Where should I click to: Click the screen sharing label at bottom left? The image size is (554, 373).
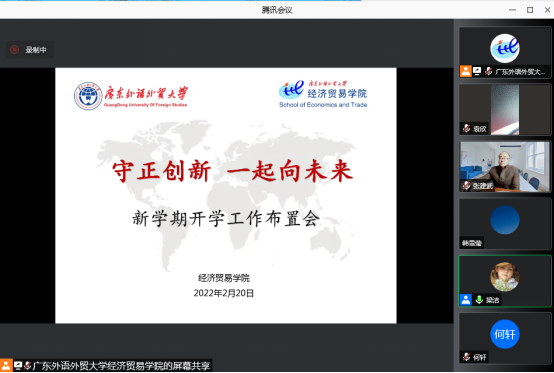pos(122,366)
